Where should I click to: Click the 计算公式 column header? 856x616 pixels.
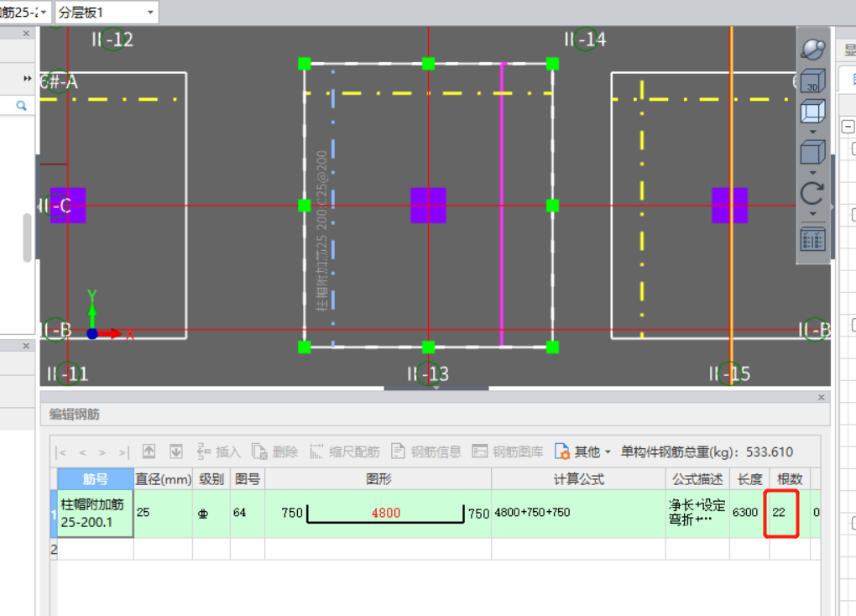[578, 479]
